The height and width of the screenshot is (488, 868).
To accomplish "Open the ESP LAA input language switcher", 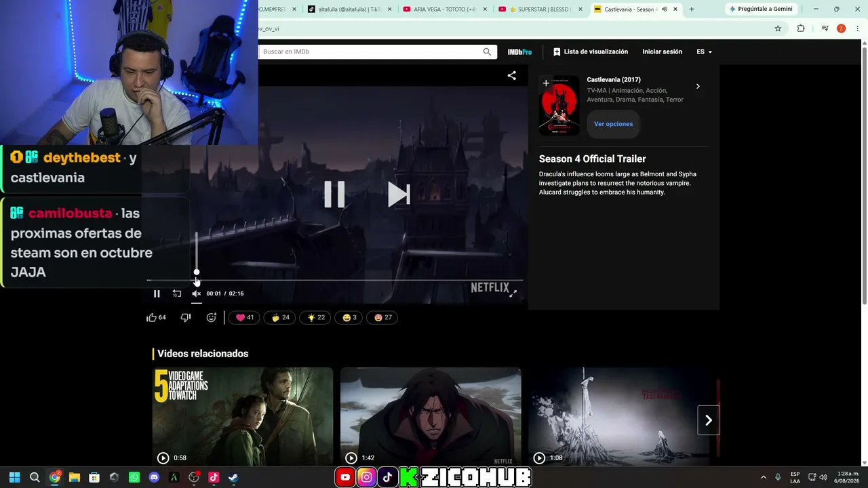I will point(795,477).
